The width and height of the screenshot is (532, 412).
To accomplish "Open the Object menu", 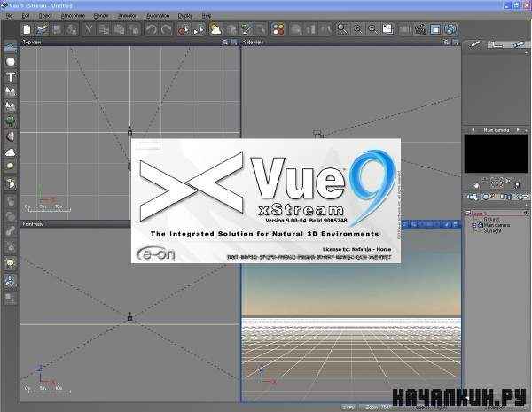I will tap(45, 16).
